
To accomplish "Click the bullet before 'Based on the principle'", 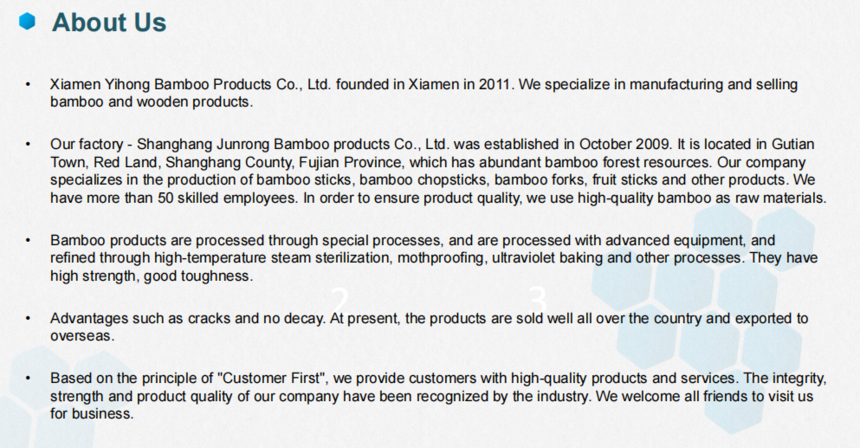I will (x=27, y=378).
